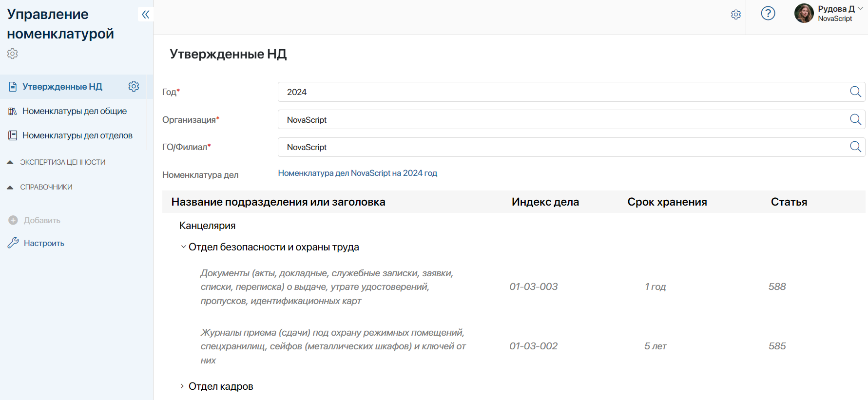This screenshot has width=868, height=400.
Task: Open the top bar settings gear
Action: 736,15
